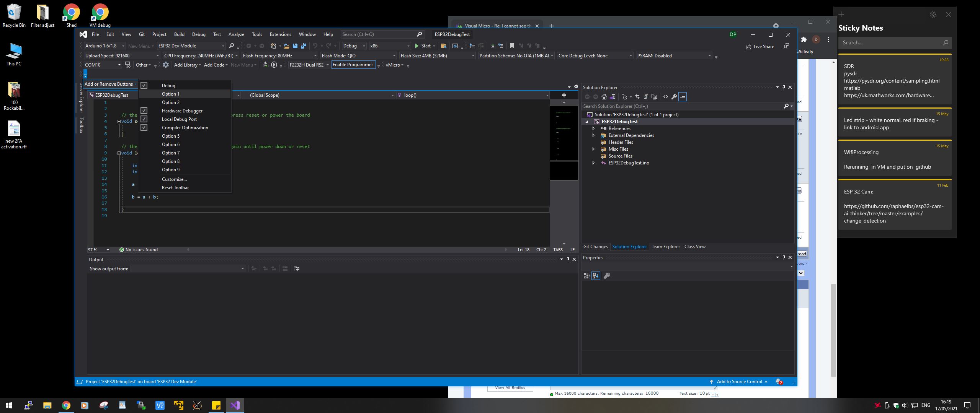Select Team Explorer tab
This screenshot has height=413, width=980.
665,246
